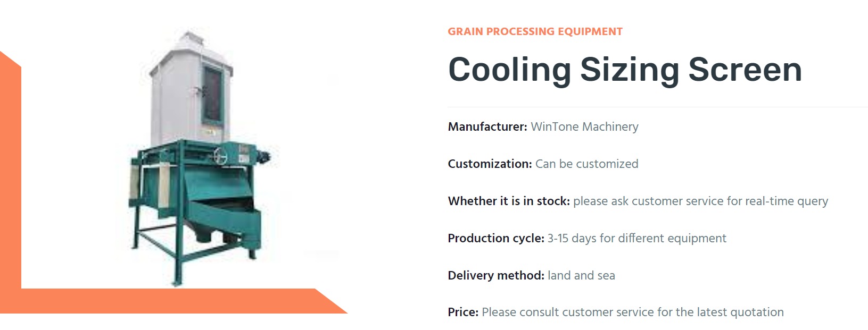Select the Price label
The image size is (868, 330).
(463, 312)
